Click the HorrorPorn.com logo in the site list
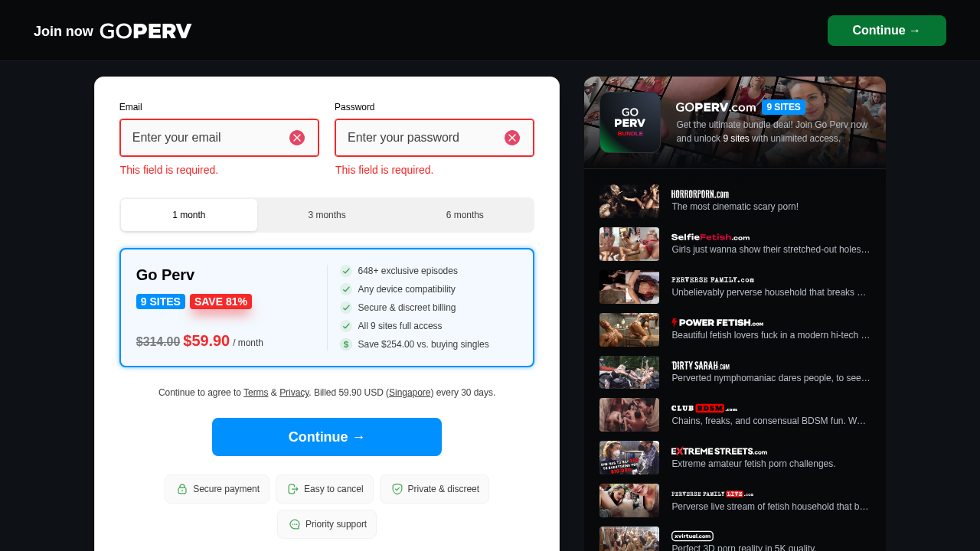This screenshot has width=980, height=551. (701, 194)
